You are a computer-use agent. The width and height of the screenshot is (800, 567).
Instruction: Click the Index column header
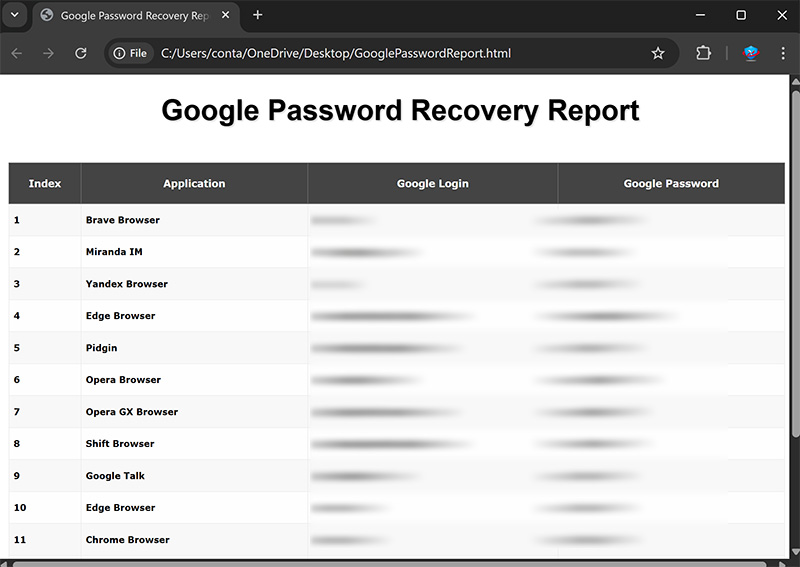(45, 184)
